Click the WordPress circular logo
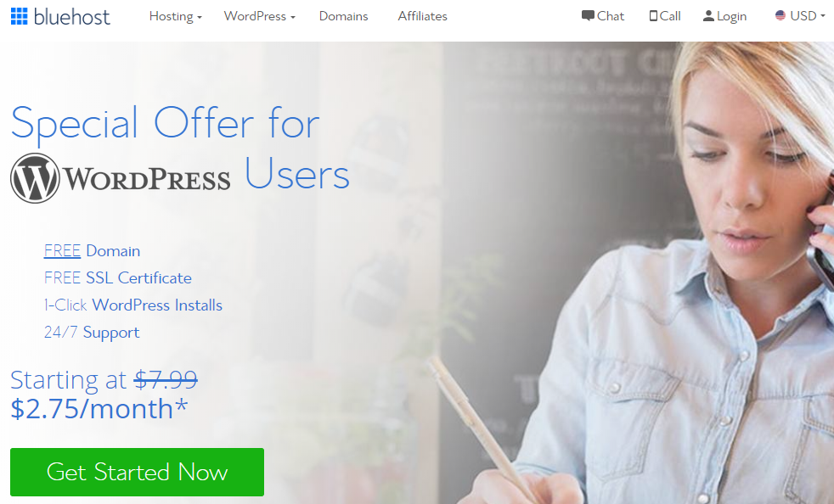834x504 pixels. point(35,178)
